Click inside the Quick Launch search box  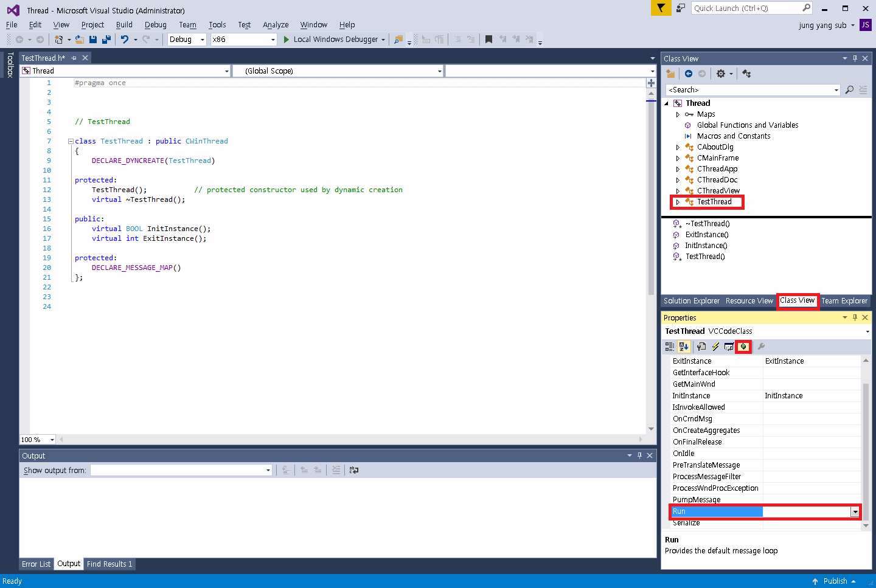coord(746,8)
